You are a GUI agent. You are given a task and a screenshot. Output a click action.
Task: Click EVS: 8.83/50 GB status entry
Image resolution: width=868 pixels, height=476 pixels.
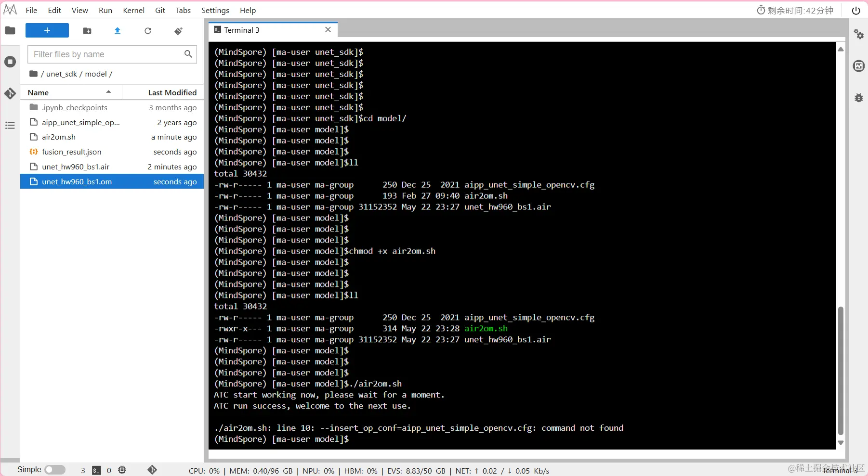coord(416,471)
